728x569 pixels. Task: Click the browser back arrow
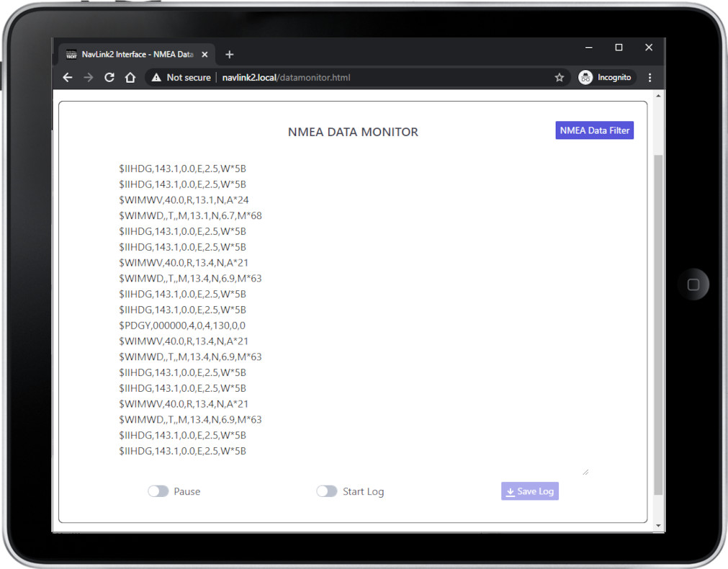click(x=68, y=78)
